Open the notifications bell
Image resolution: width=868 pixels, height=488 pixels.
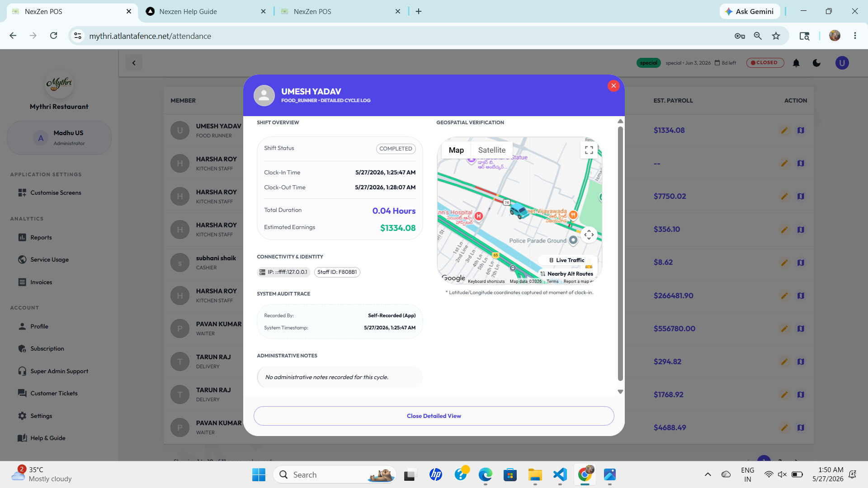[796, 63]
